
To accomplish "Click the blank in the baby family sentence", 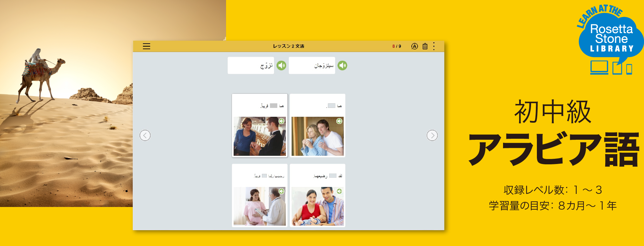I will 333,176.
